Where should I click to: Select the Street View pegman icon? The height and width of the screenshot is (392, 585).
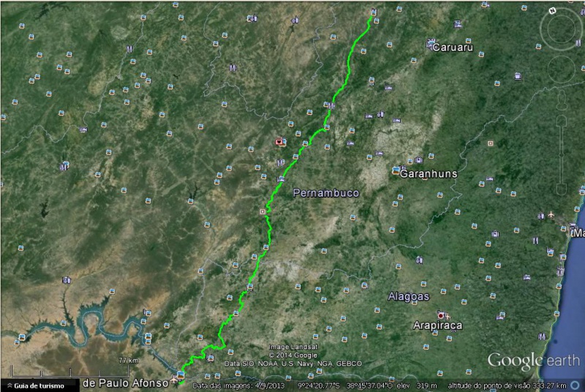coord(562,99)
